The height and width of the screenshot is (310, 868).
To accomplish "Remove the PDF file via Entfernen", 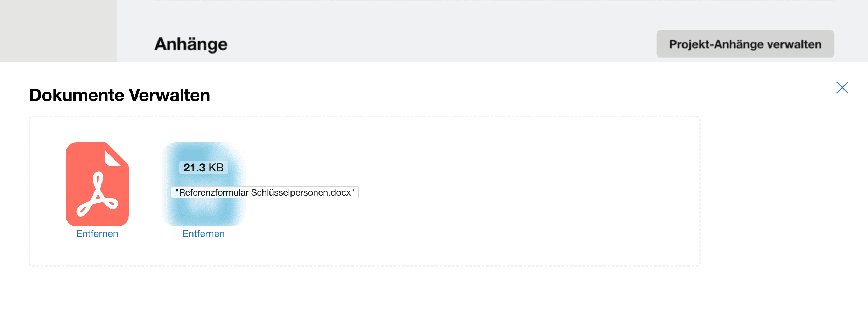I will [x=97, y=234].
